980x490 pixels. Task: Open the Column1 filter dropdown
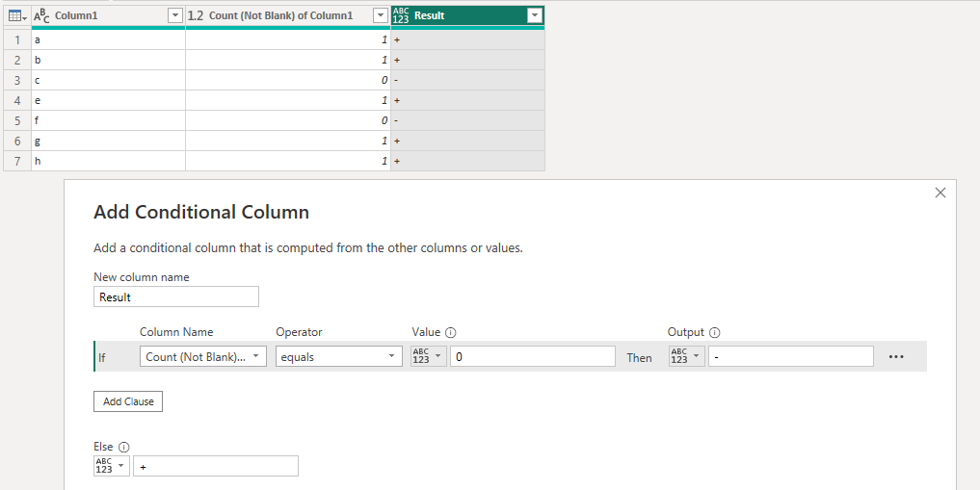point(175,15)
